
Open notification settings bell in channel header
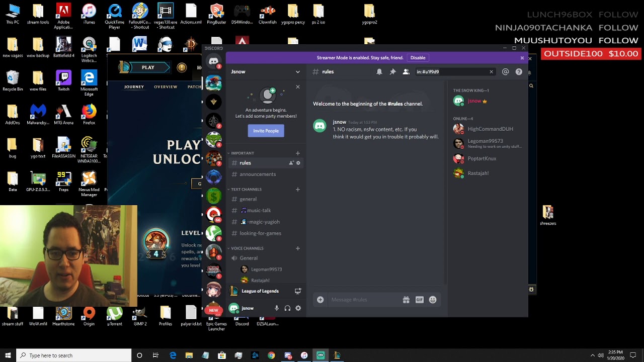click(379, 72)
